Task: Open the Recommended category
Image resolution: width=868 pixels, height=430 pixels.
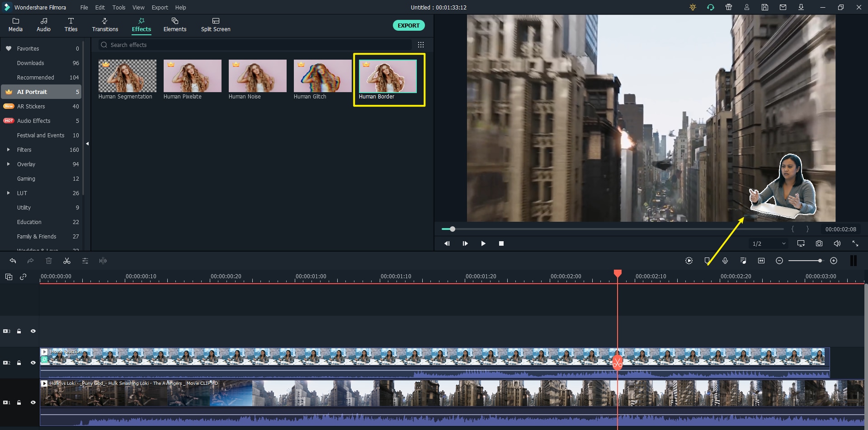Action: [41, 77]
